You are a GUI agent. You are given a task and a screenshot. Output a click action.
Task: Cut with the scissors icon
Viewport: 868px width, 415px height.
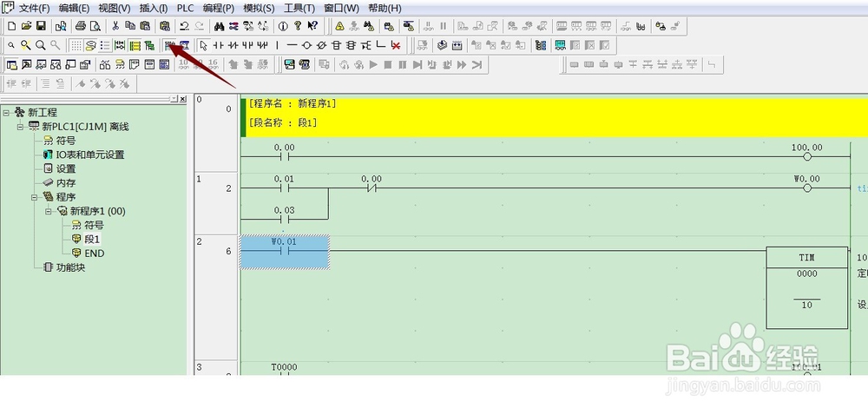coord(115,26)
